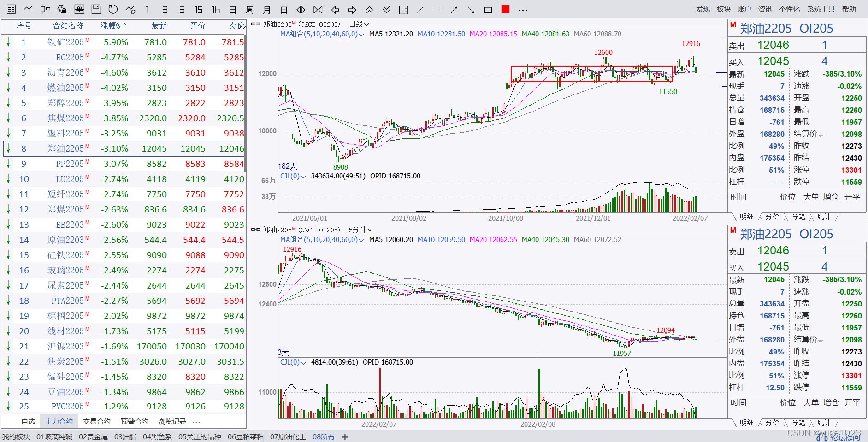Screen dimensions: 868x442
Task: Switch to the 浏览记录 tab
Action: (x=172, y=422)
